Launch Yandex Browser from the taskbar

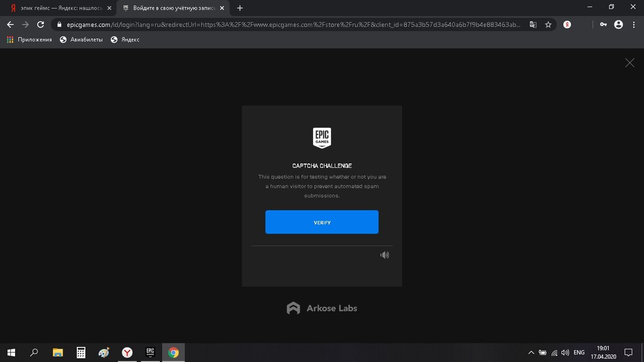point(127,352)
